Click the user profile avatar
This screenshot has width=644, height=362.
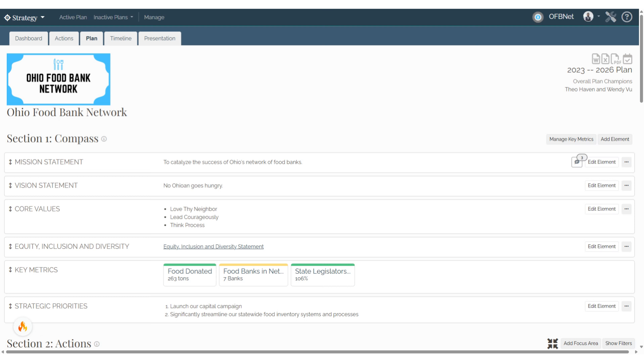588,16
